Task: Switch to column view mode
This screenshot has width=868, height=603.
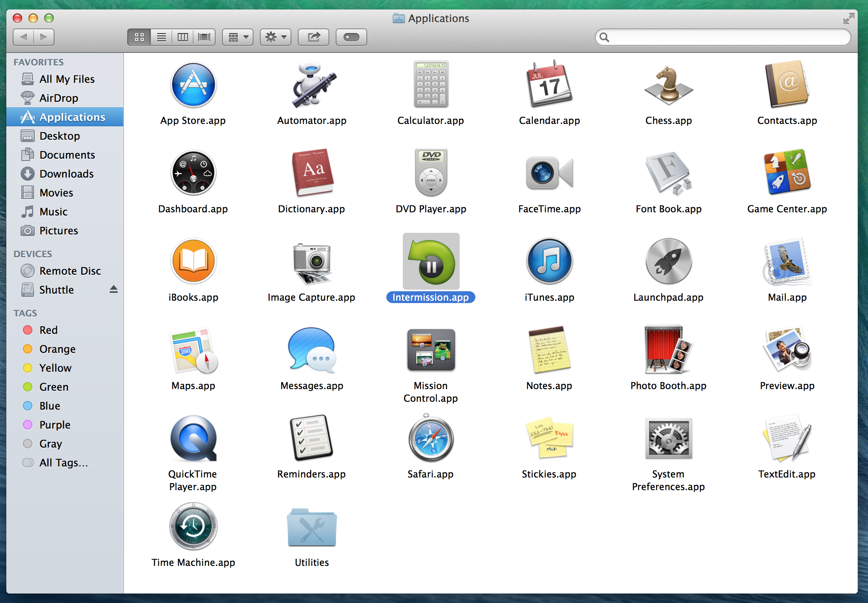Action: 182,37
